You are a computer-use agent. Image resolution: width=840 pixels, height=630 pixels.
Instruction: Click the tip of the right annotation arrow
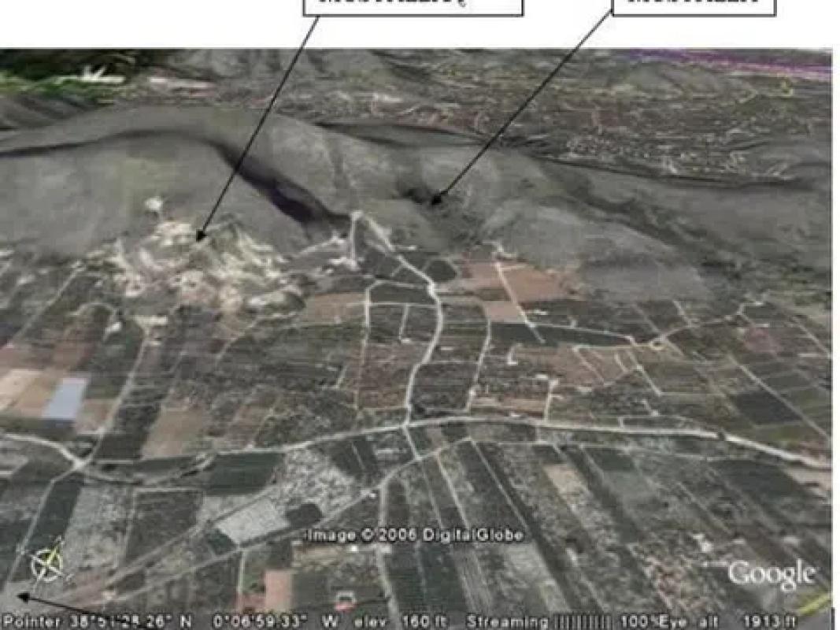pos(435,201)
